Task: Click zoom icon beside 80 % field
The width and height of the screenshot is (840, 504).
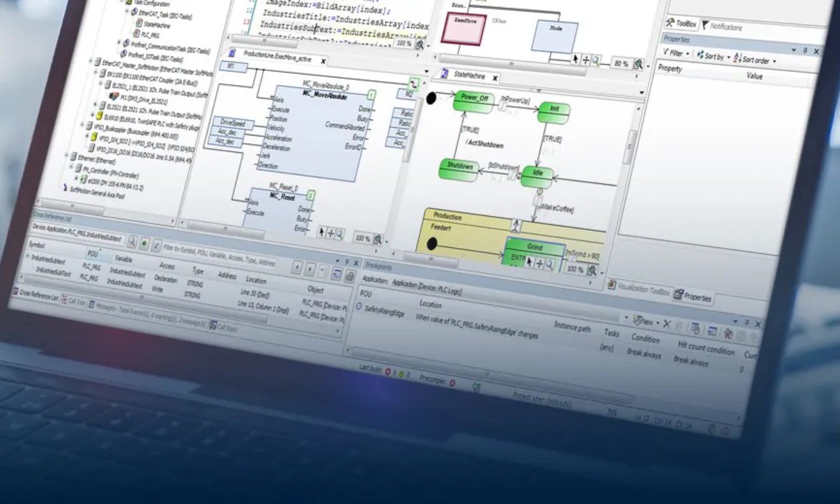Action: 639,64
